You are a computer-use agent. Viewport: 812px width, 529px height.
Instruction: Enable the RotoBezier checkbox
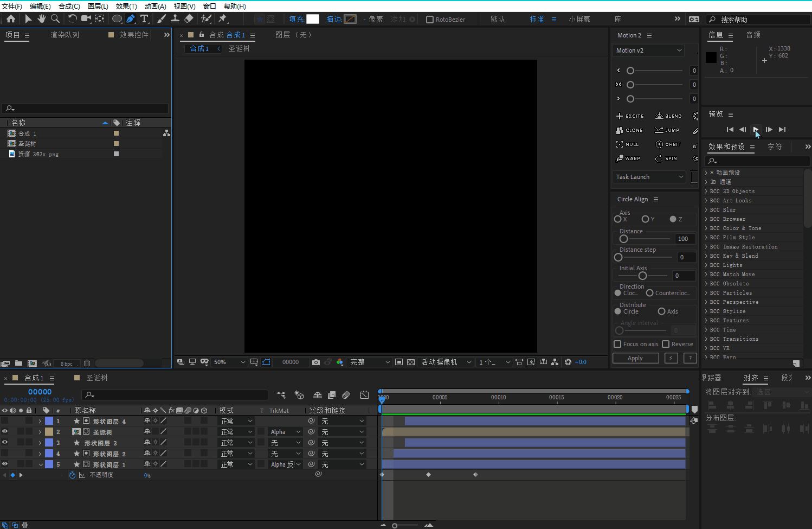pos(430,20)
